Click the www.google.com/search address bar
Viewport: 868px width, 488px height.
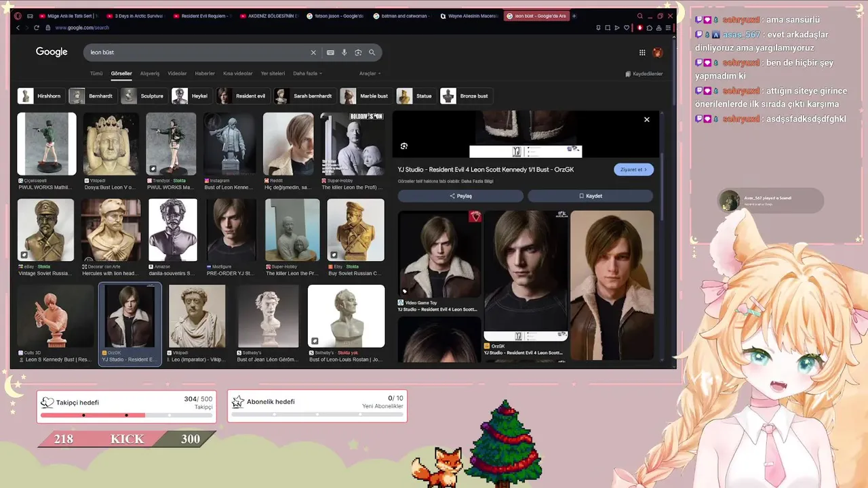tap(82, 28)
